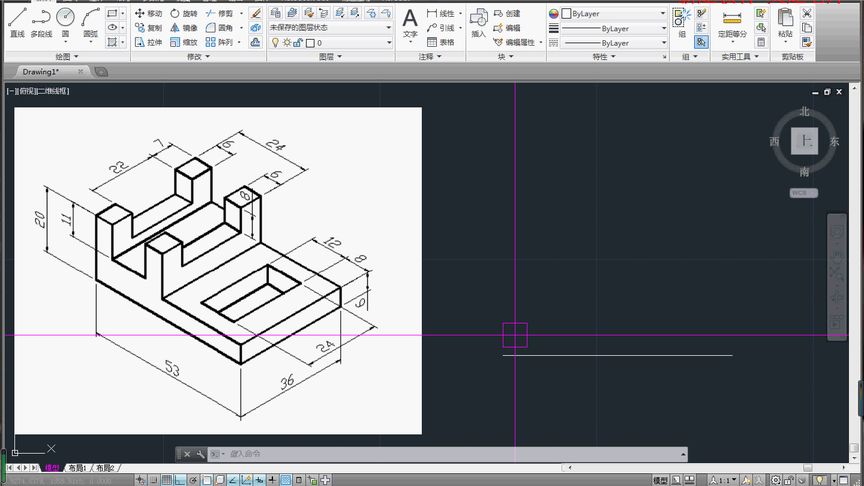864x486 pixels.
Task: Click the 阵列 (Array) tool
Action: [219, 42]
